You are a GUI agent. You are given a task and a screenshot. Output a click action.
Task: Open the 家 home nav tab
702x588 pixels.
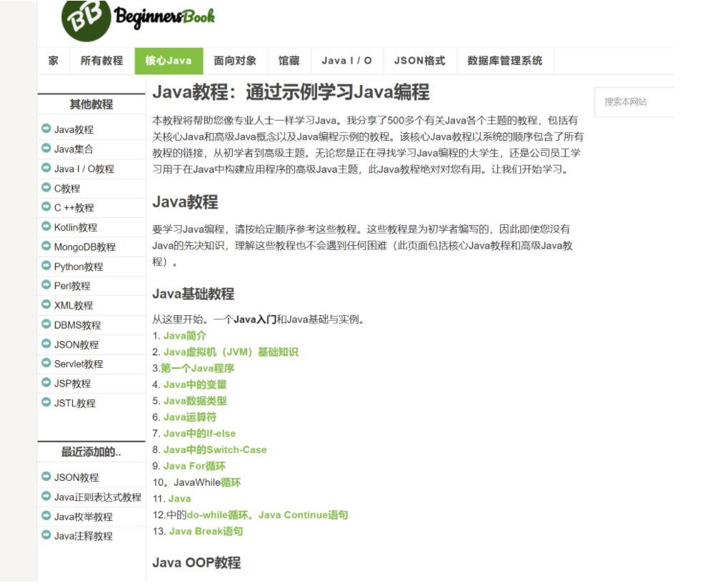pos(54,61)
